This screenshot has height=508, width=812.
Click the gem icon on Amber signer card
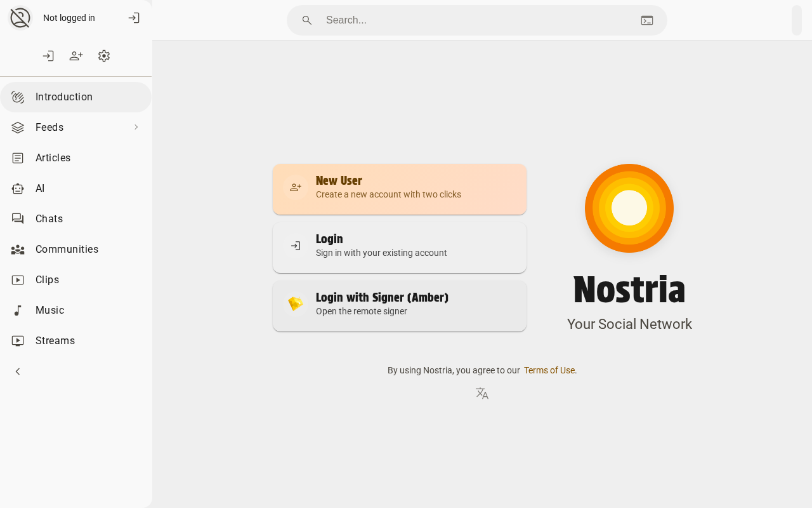click(x=296, y=304)
